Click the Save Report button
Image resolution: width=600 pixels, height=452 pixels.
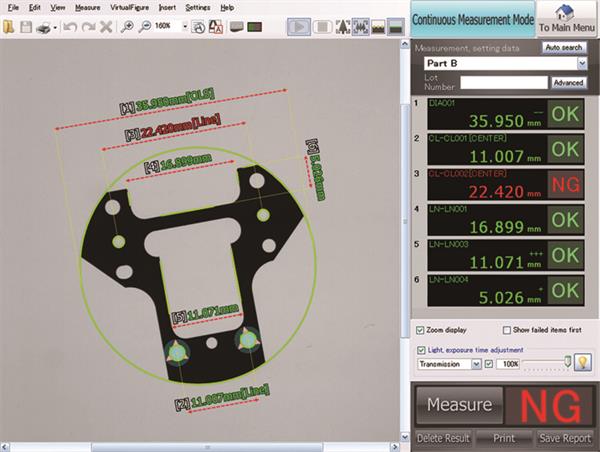click(565, 438)
